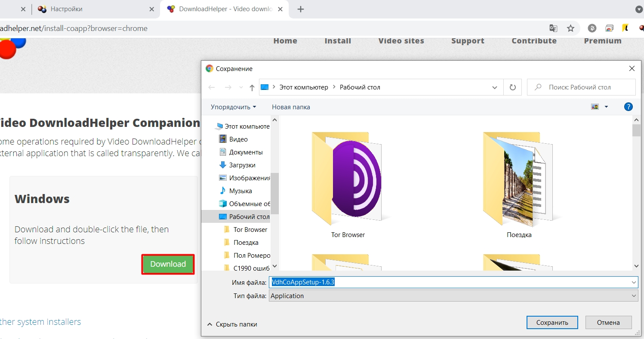Bookmark this page with the star icon
The image size is (644, 339).
570,28
